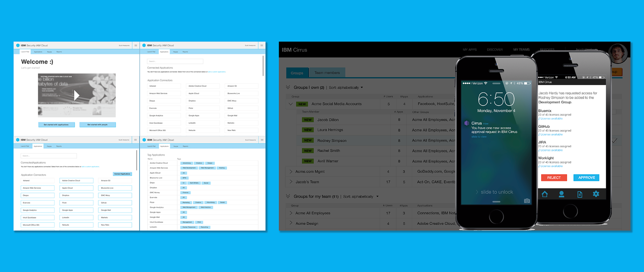Image resolution: width=644 pixels, height=272 pixels.
Task: Open MY APPS in Cirrus top navigation
Action: (470, 50)
